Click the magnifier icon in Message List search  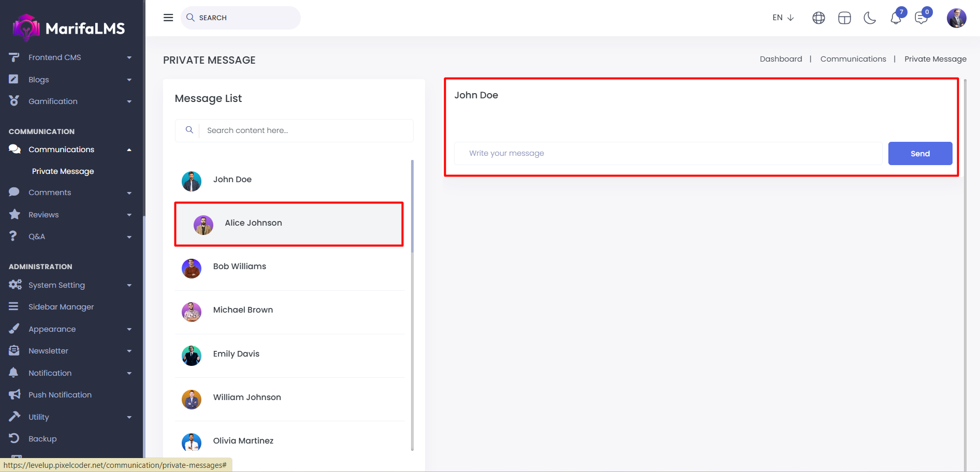[189, 130]
